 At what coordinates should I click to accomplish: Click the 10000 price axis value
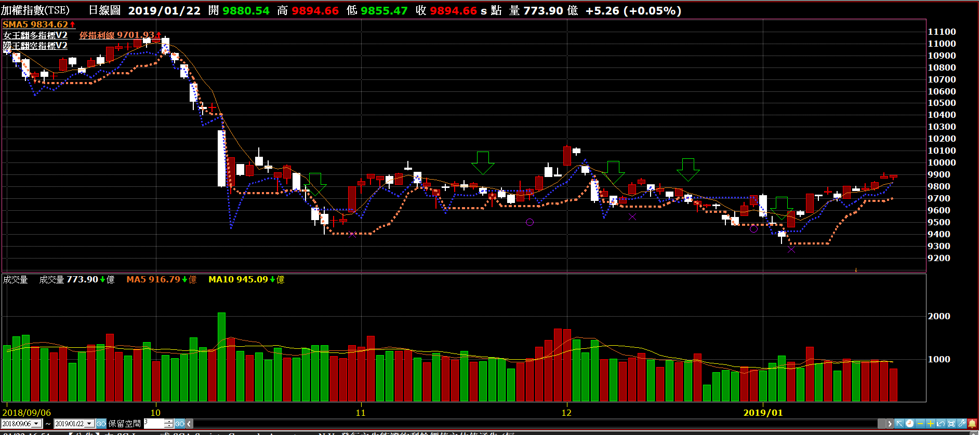[942, 162]
